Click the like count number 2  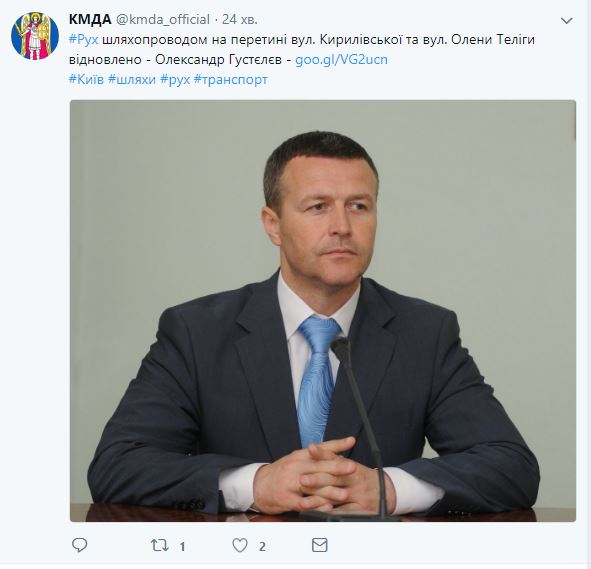[x=262, y=546]
